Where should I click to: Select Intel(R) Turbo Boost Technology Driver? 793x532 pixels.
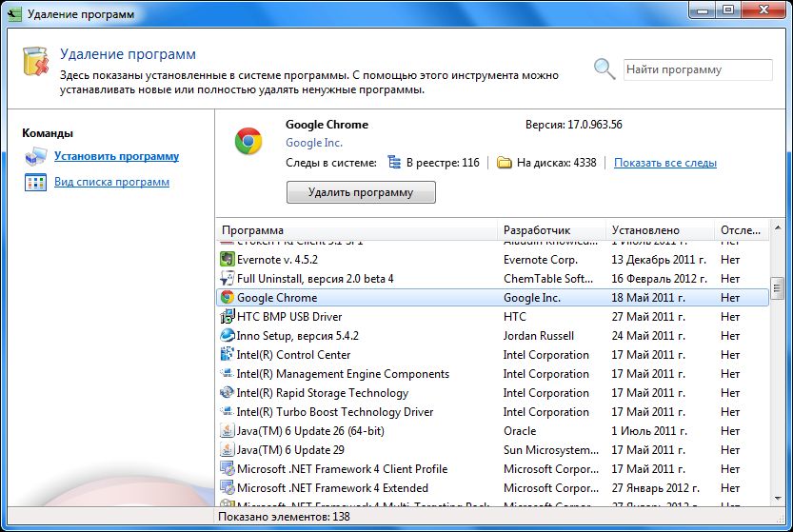492,412
